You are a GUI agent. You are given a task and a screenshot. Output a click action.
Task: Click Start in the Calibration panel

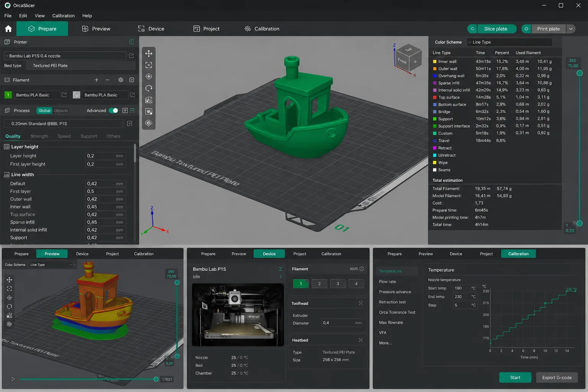pos(515,377)
